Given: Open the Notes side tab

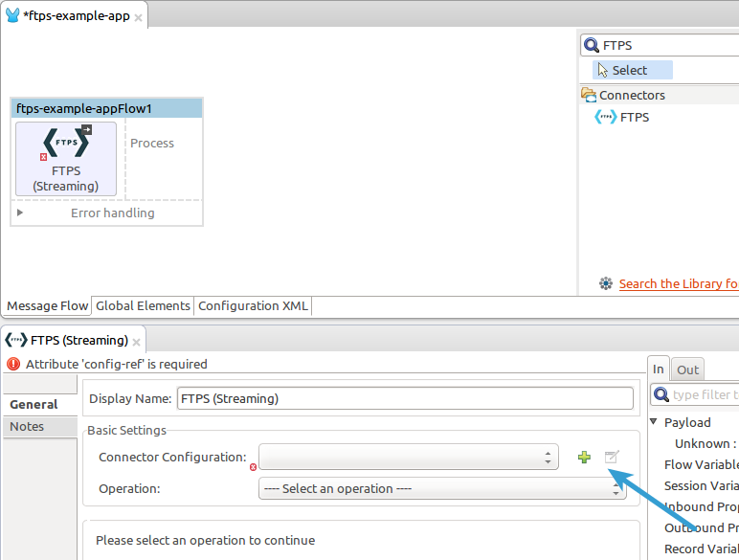Looking at the screenshot, I should pyautogui.click(x=27, y=426).
